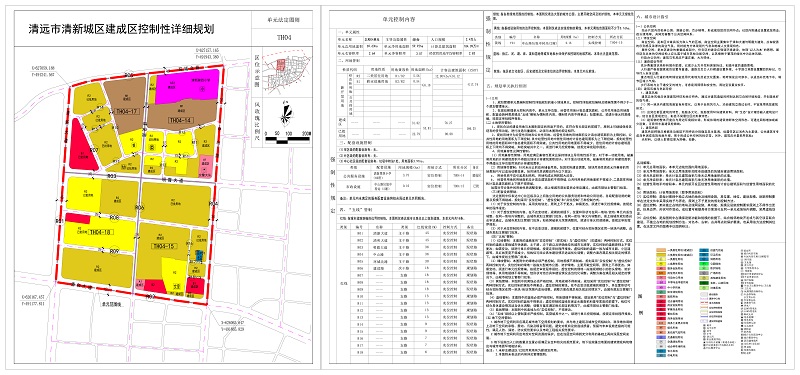800x375 pixels.
Task: Select the TH04-15 block label
Action: (164, 246)
